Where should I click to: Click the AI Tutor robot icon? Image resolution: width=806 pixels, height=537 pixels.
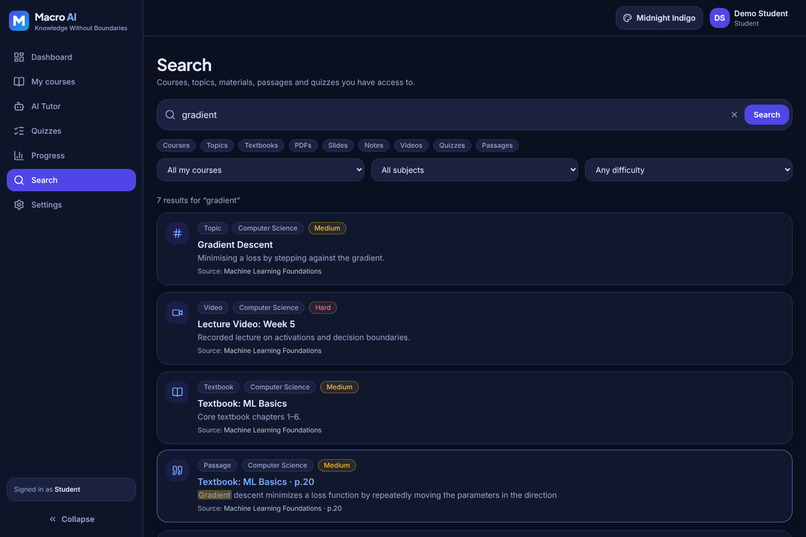(19, 106)
